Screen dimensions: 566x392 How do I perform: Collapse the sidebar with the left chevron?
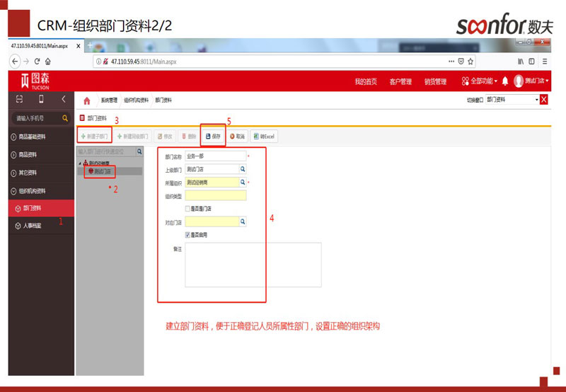pos(63,99)
